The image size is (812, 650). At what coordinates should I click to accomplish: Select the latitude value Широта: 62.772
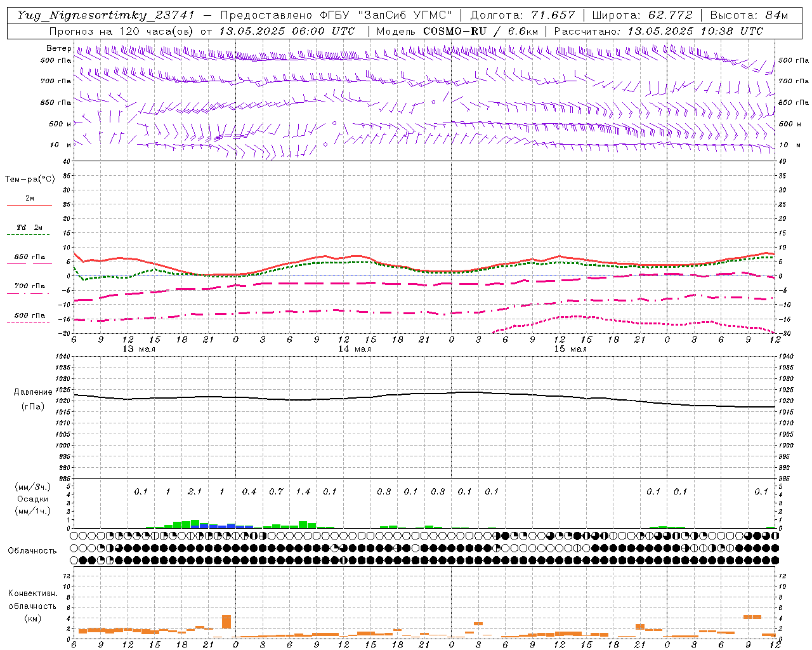[642, 15]
